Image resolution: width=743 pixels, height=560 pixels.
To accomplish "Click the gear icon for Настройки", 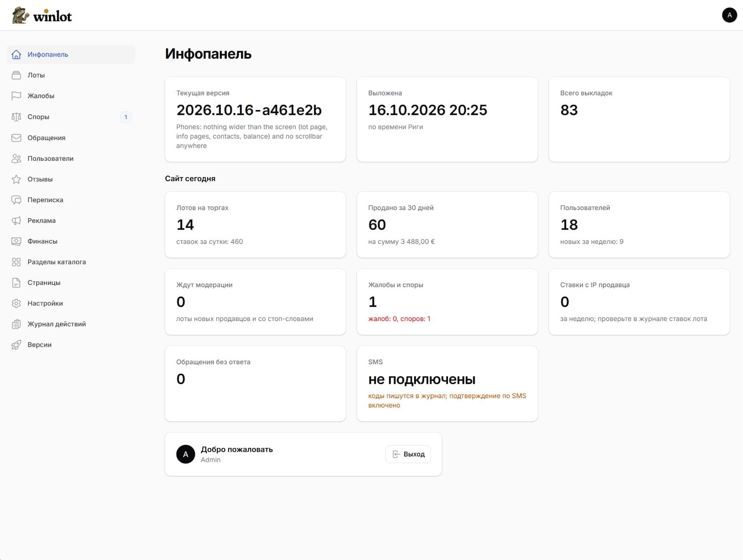I will [x=16, y=303].
